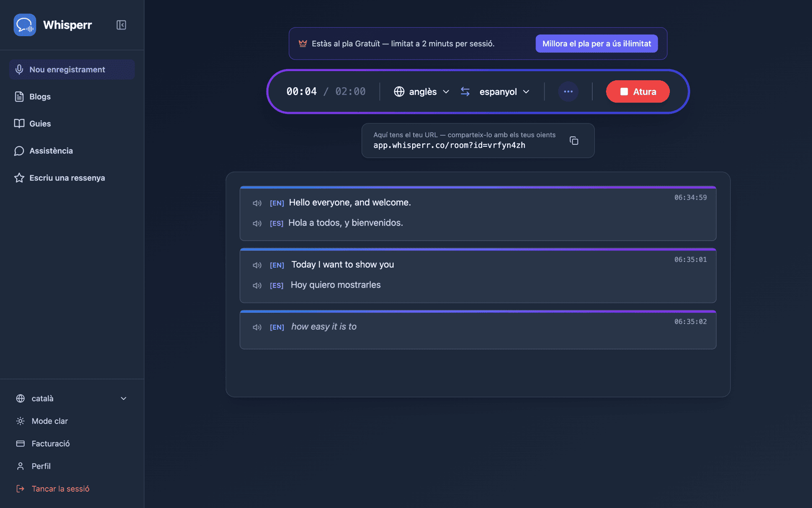Open Perfil page
This screenshot has width=812, height=508.
72,466
